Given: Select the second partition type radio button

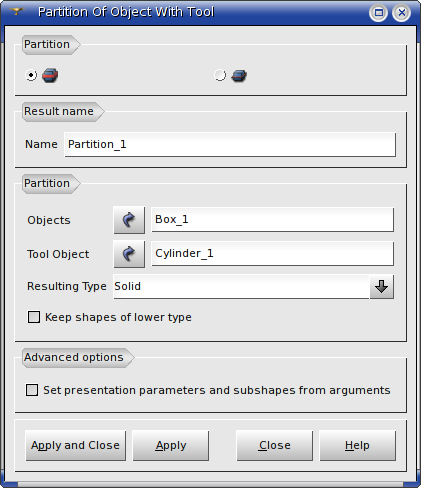Looking at the screenshot, I should coord(220,75).
